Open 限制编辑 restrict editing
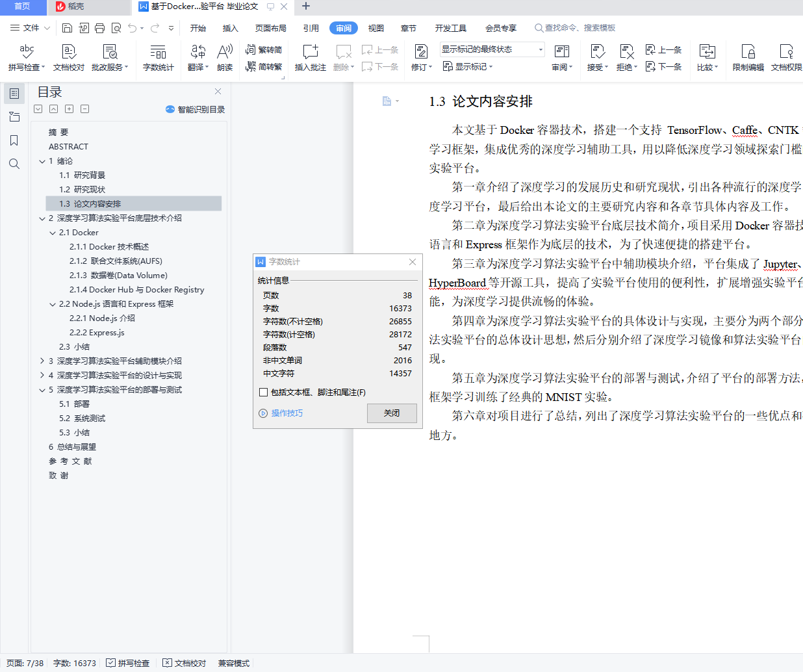This screenshot has height=672, width=803. point(748,57)
